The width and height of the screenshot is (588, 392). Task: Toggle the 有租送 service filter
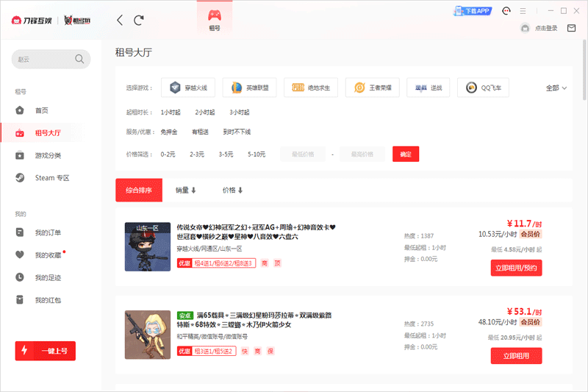click(200, 132)
